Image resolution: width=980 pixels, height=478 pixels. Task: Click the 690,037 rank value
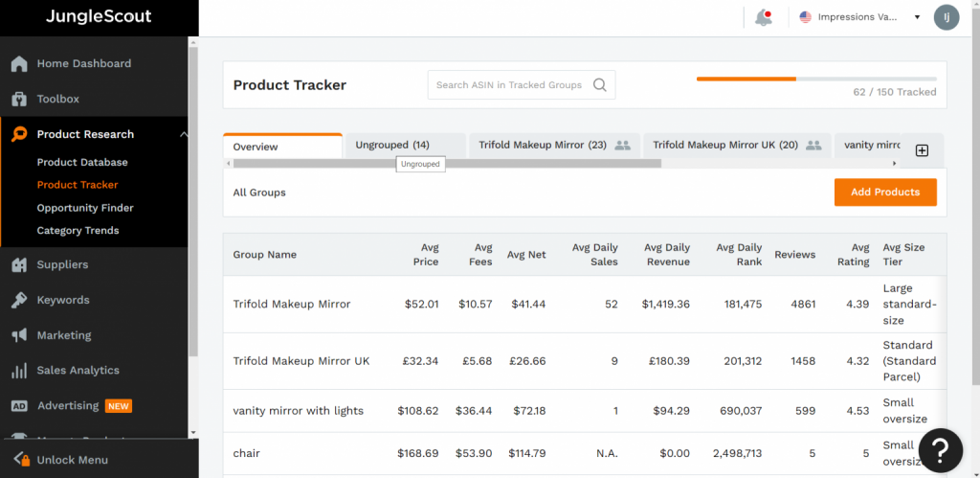[740, 411]
